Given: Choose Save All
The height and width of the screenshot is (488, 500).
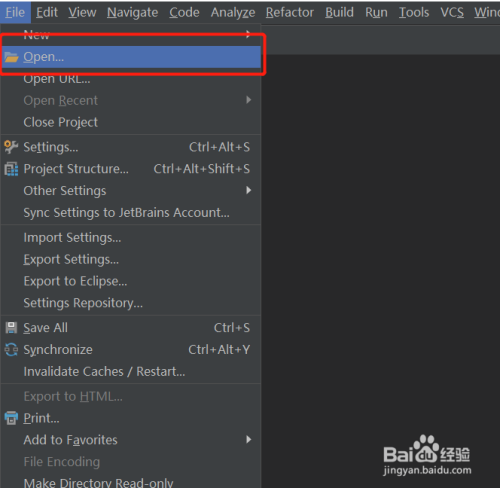Looking at the screenshot, I should coord(131,328).
